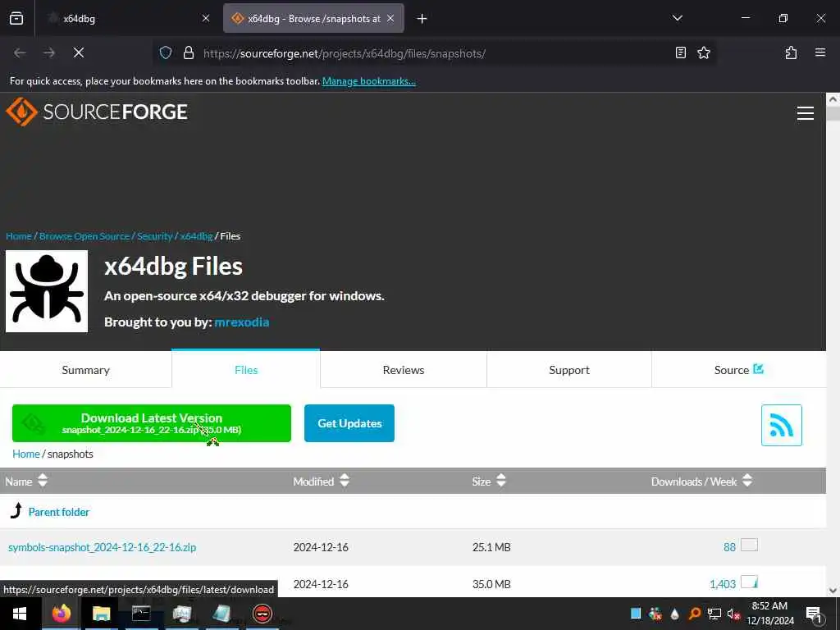Image resolution: width=840 pixels, height=630 pixels.
Task: Open the list all tabs dropdown
Action: point(677,18)
